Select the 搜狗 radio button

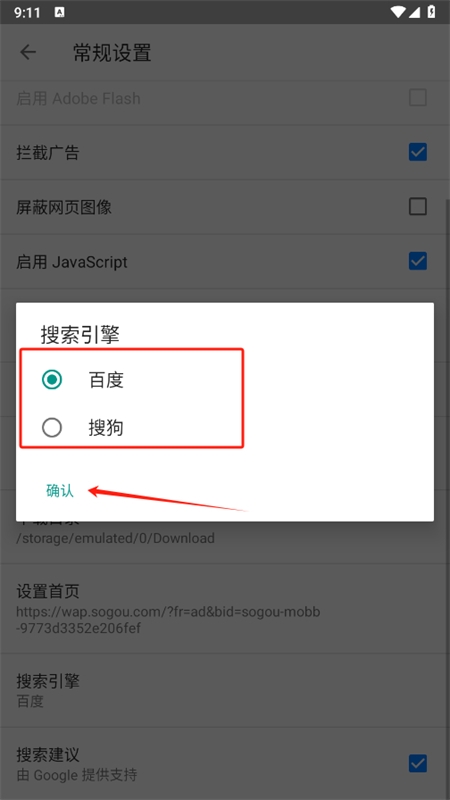pyautogui.click(x=52, y=428)
